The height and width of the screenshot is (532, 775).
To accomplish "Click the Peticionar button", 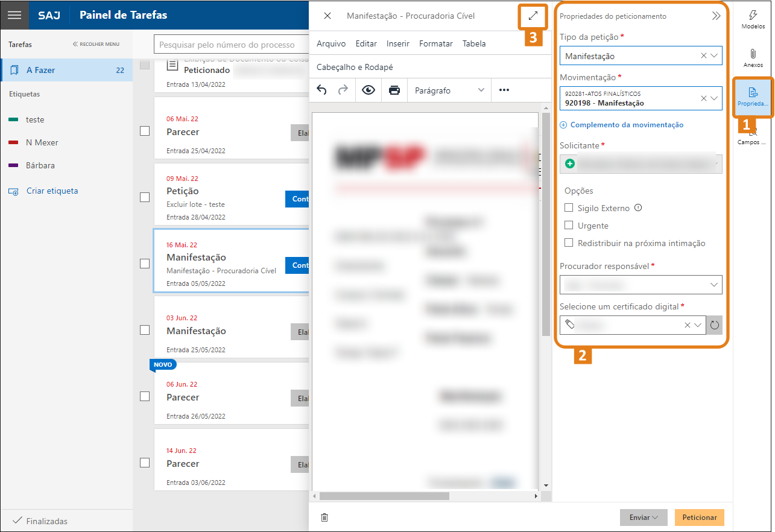I will (x=699, y=518).
